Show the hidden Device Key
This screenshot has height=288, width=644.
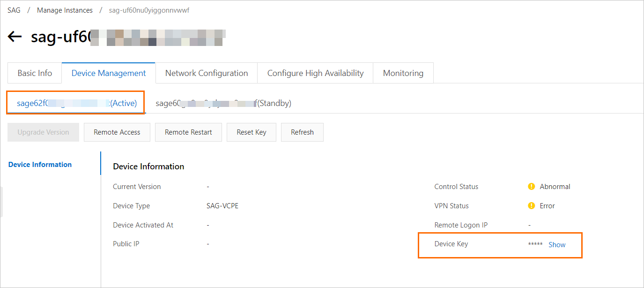coord(557,245)
